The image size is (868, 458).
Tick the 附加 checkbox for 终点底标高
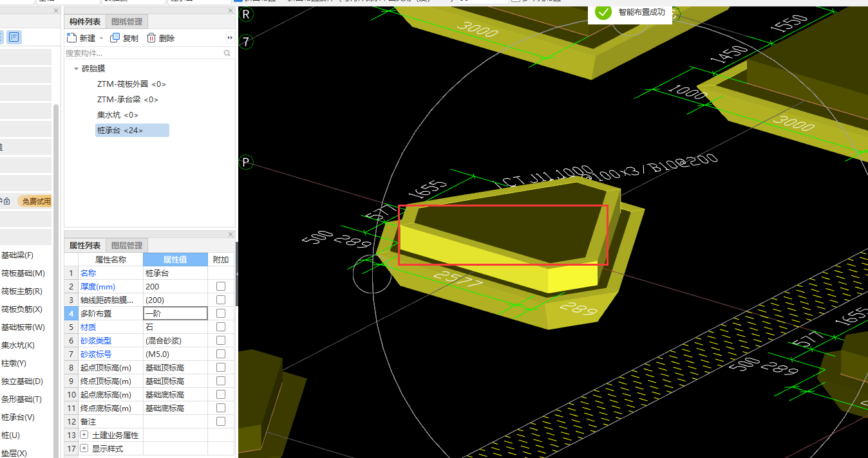(x=221, y=408)
